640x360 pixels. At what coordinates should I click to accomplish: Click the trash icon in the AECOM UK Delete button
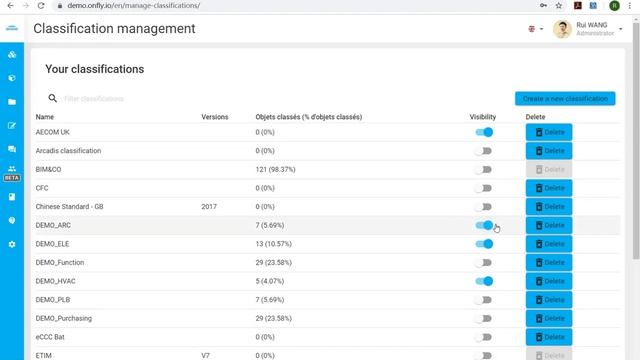point(539,132)
